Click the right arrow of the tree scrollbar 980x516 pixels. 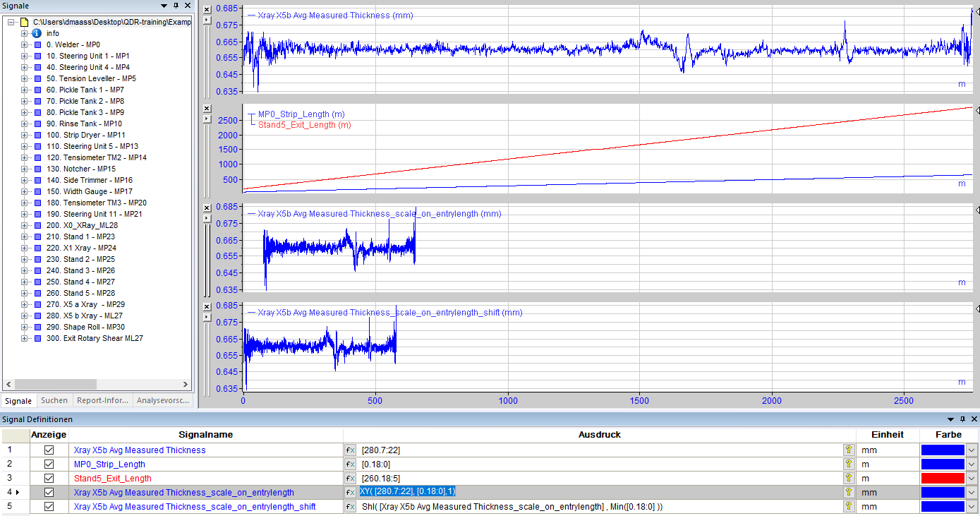point(186,385)
